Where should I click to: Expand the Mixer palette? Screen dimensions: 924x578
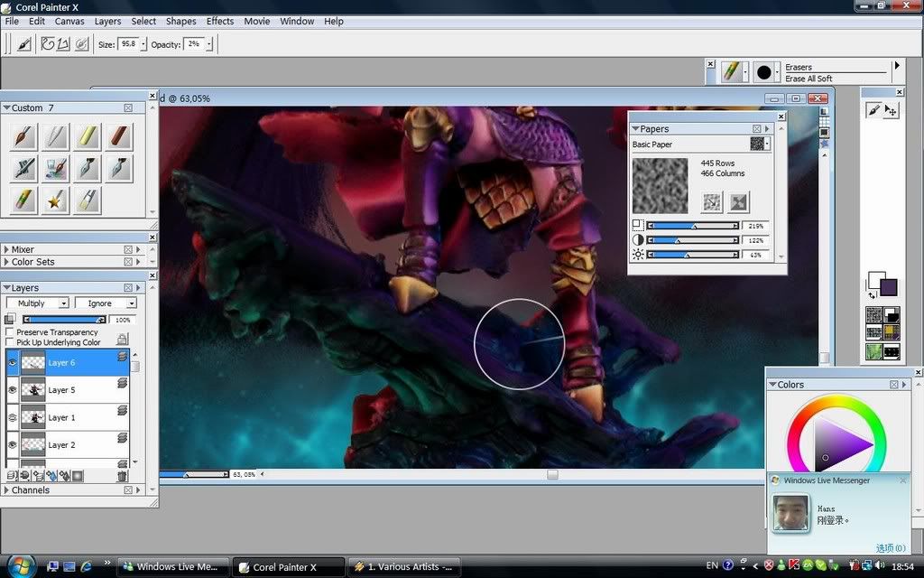[x=6, y=249]
